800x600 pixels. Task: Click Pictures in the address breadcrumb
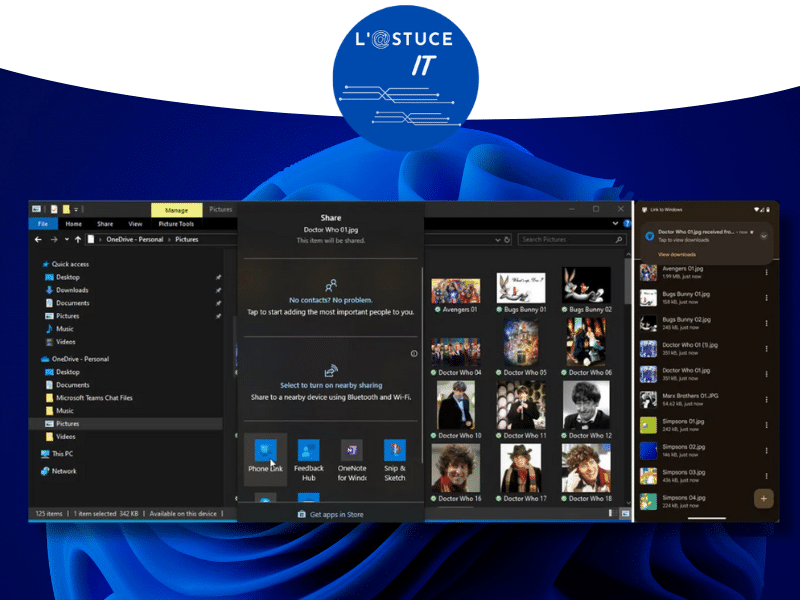pos(187,239)
